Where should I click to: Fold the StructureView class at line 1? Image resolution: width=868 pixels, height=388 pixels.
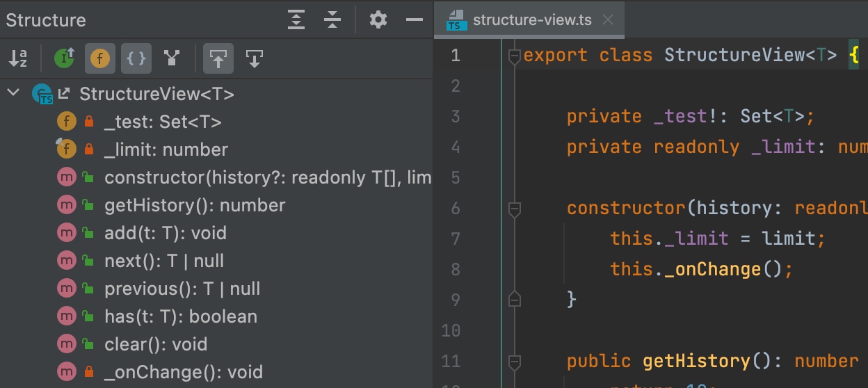pos(515,56)
